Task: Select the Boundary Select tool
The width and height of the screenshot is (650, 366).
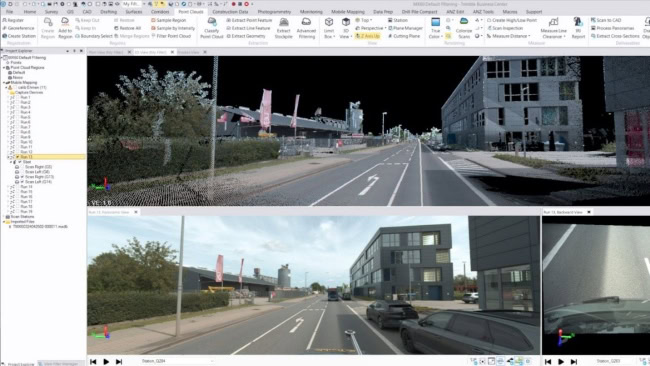Action: (93, 36)
